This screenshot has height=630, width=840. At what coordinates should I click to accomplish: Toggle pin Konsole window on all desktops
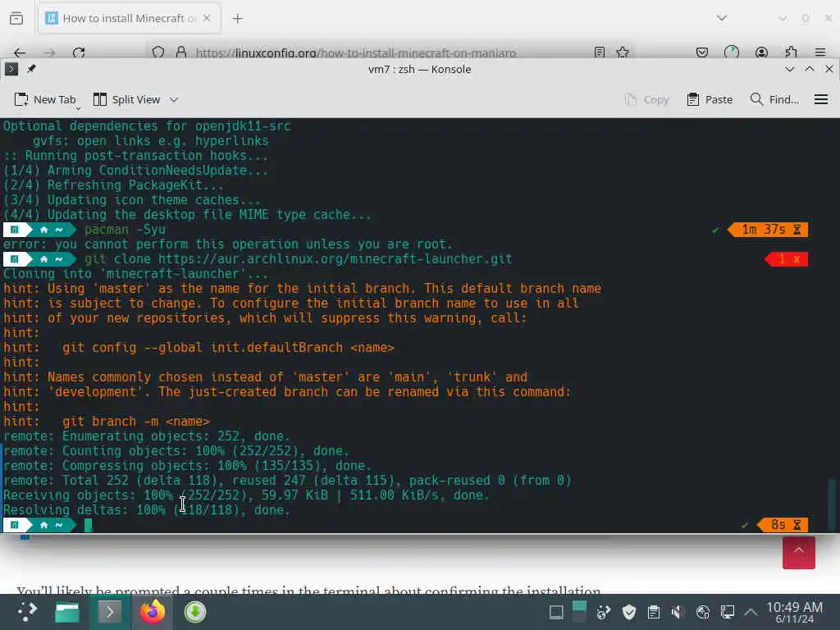(32, 69)
